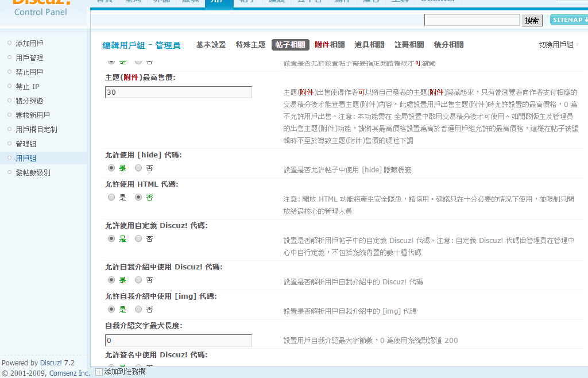Select 是 for 允許使用 HTML 代碼
This screenshot has width=588, height=378.
click(x=111, y=197)
